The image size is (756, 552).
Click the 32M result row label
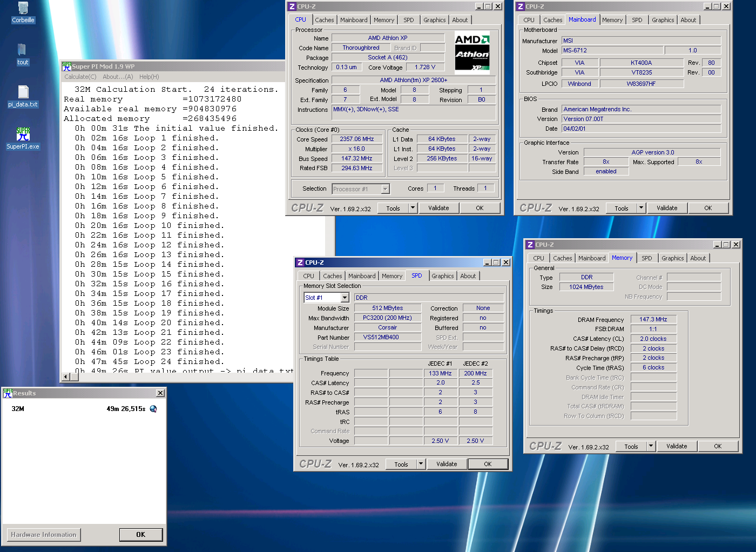(x=18, y=409)
